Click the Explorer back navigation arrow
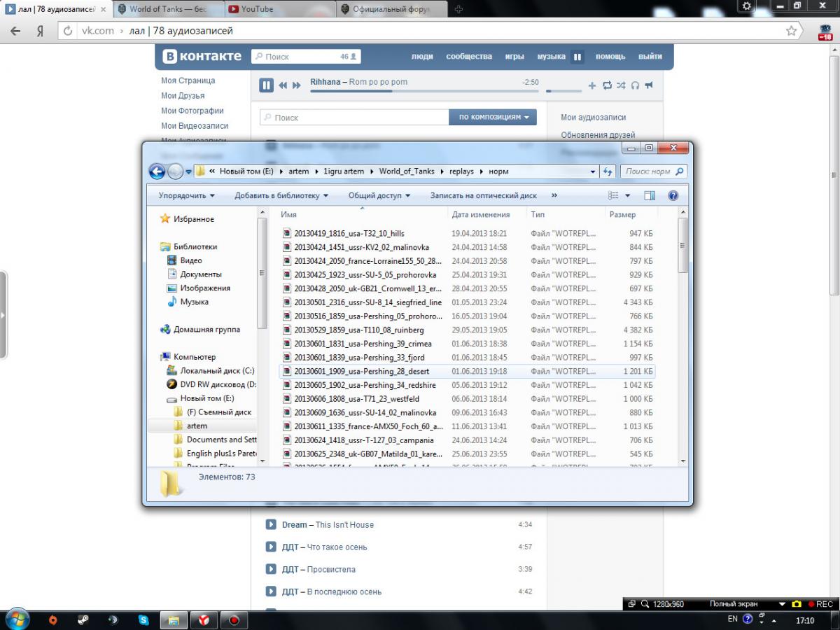The image size is (840, 630). [157, 171]
